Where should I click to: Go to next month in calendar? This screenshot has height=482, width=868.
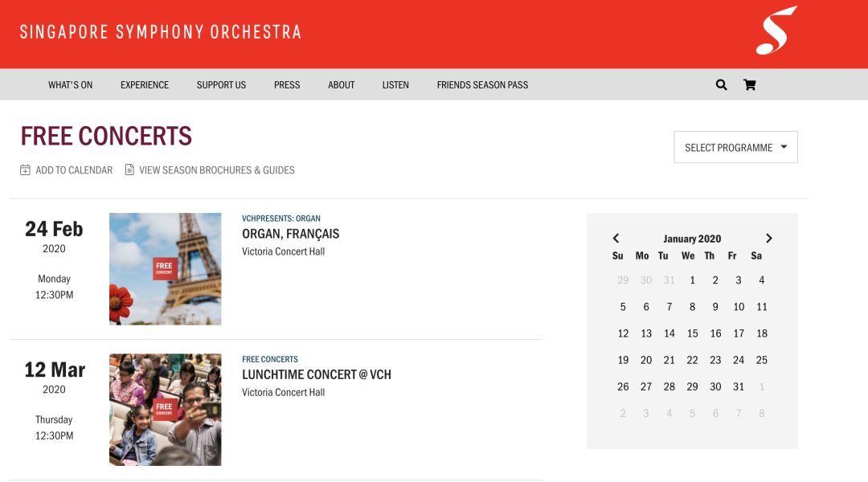tap(768, 239)
